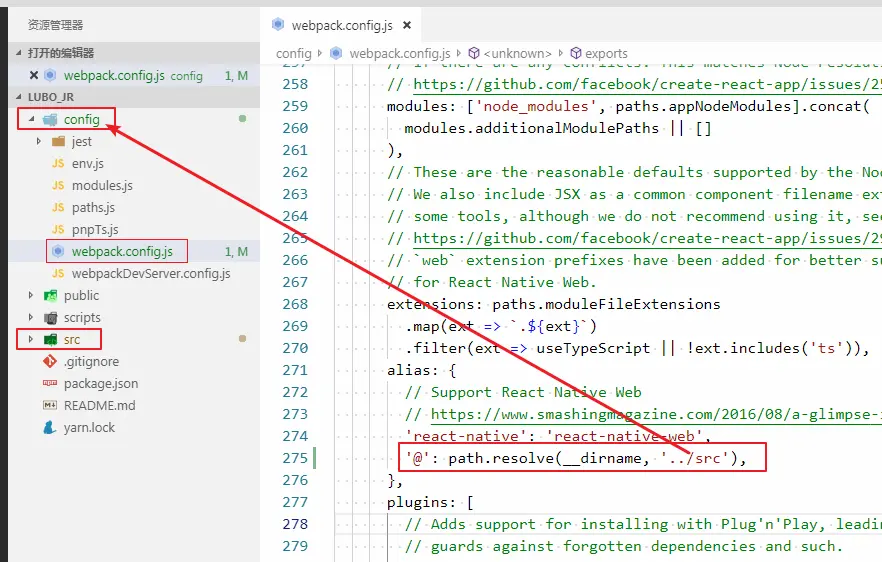Screen dimensions: 882x562
Task: Open paths.js file
Action: [x=93, y=208]
